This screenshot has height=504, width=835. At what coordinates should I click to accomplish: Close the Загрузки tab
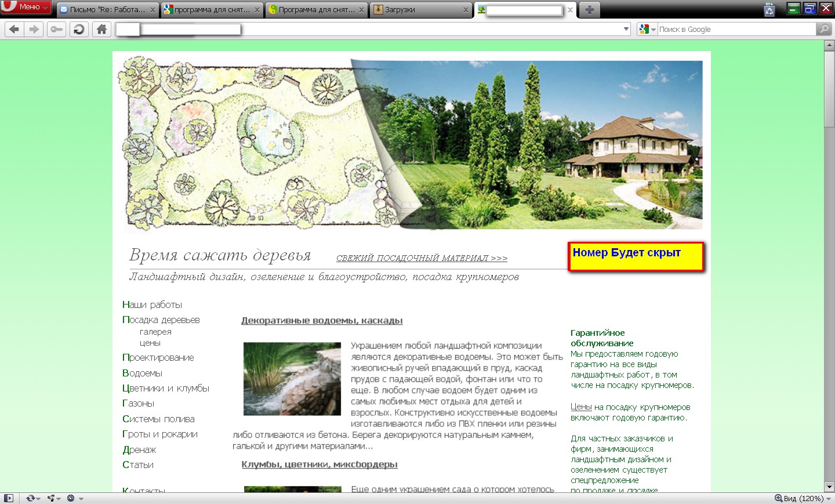point(466,10)
